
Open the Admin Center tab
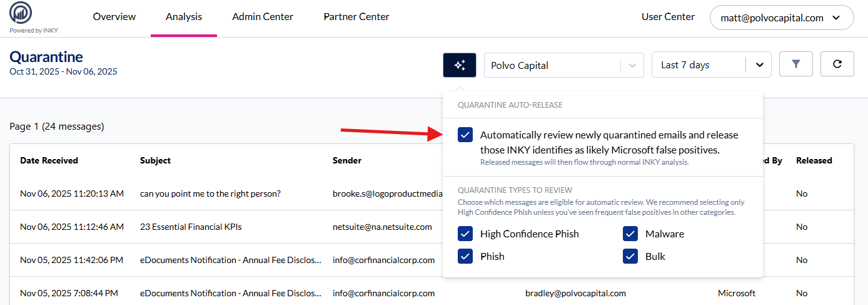[263, 17]
